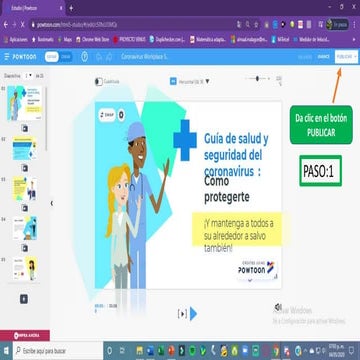The width and height of the screenshot is (360, 360).
Task: Select slide 04 thumbnail
Action: [25, 228]
